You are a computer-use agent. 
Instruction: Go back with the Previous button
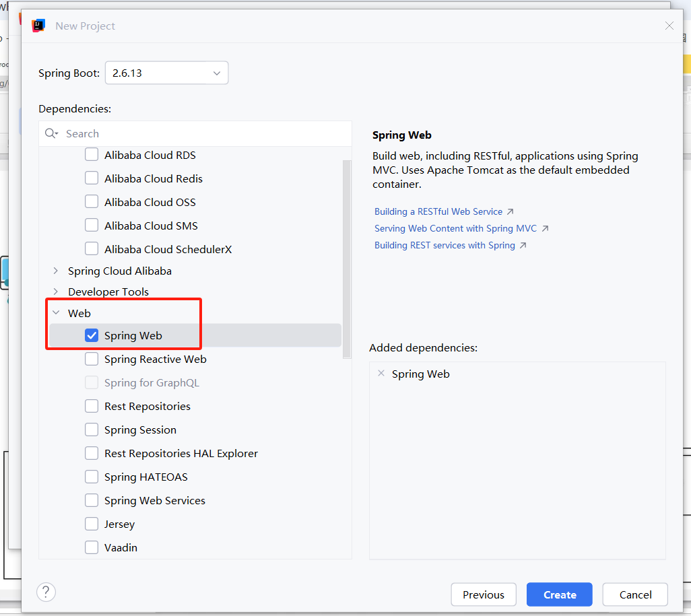483,594
